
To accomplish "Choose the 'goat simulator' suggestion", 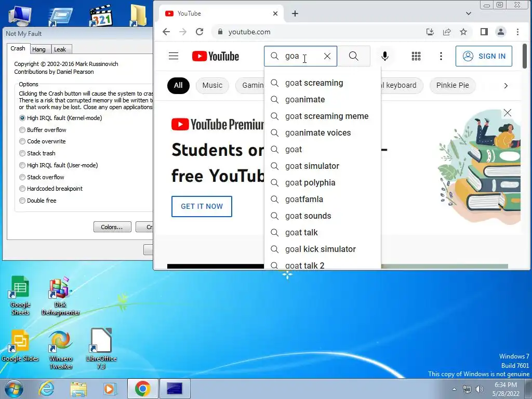I will 322,166.
